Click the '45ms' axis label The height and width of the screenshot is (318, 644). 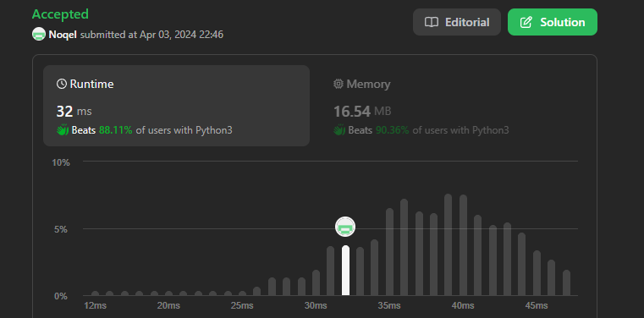536,305
